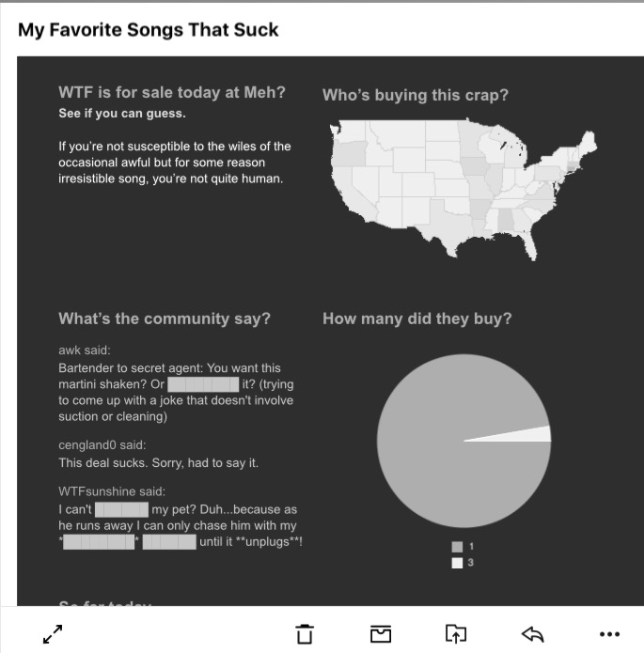Click the white legend swatch labeled 3
This screenshot has height=653, width=644.
click(457, 563)
